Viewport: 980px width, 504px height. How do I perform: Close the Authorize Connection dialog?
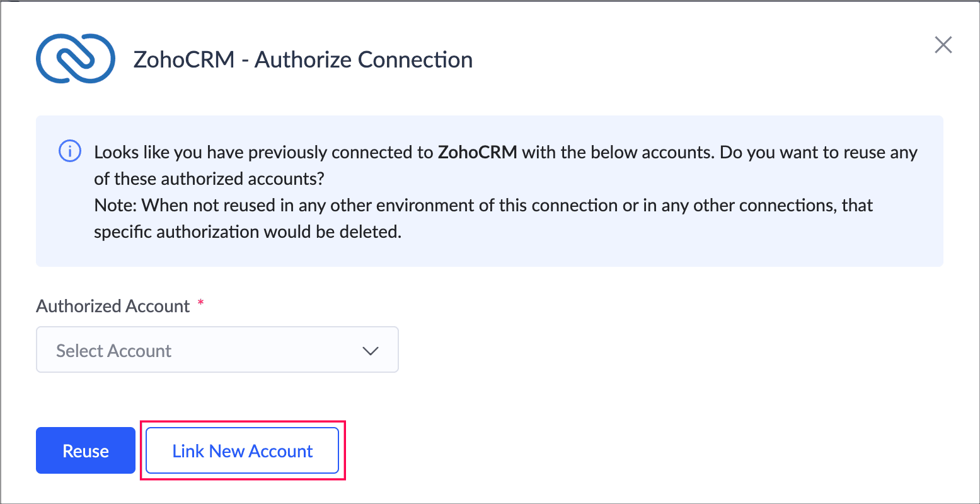[x=943, y=45]
